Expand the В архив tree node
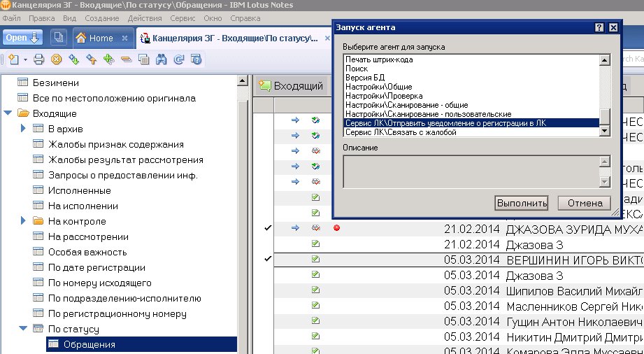The width and height of the screenshot is (644, 354). [23, 128]
